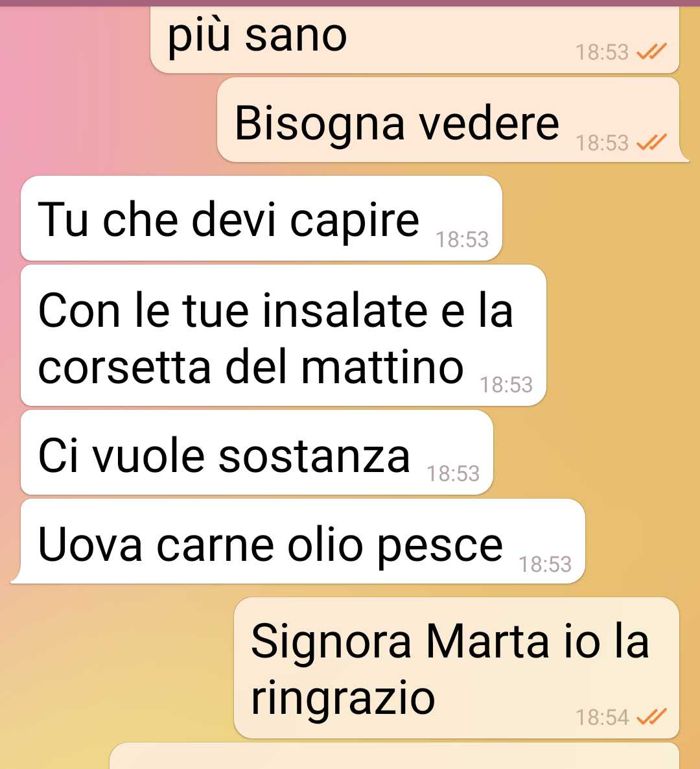Tap double-check icon on 'Signora Marta' message
Viewport: 700px width, 769px height.
651,716
